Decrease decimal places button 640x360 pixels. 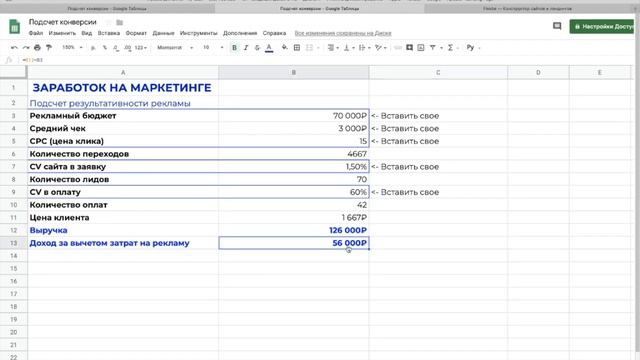click(116, 48)
